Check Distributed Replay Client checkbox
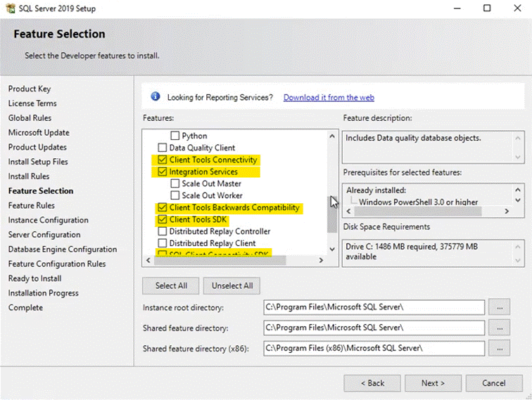The height and width of the screenshot is (400, 532). coord(162,243)
